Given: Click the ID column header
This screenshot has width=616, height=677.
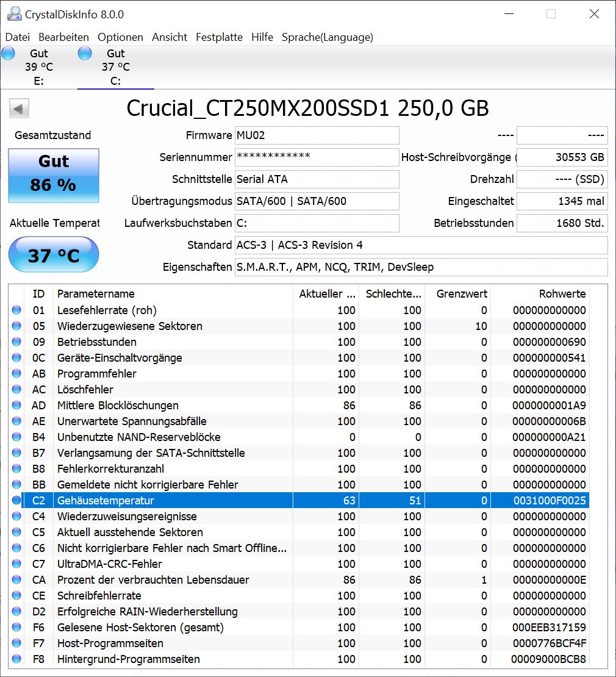Looking at the screenshot, I should point(39,293).
